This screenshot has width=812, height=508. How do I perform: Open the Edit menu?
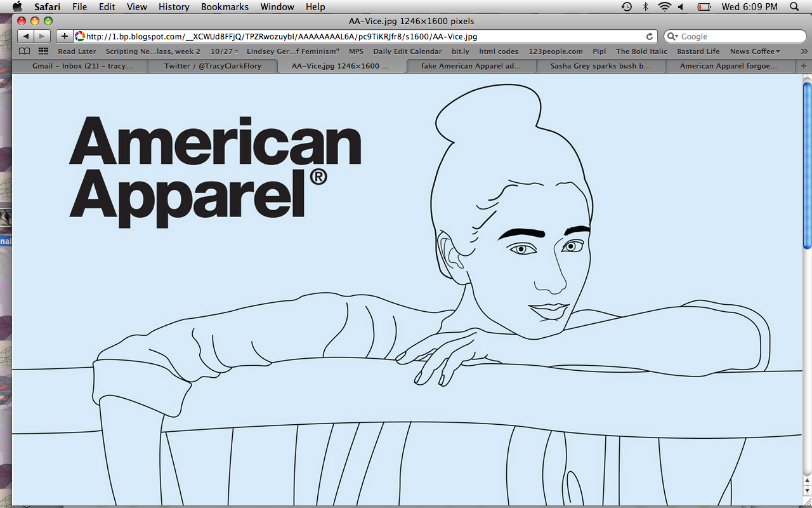(107, 6)
